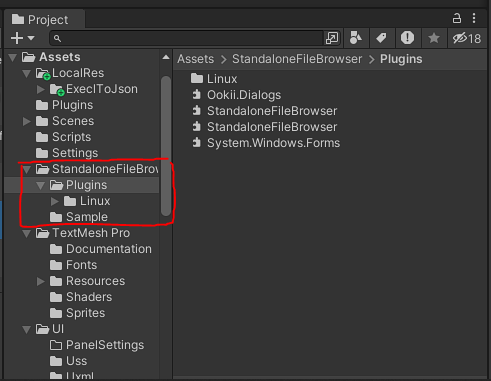Select the Project tab
Viewport: 491px width, 381px height.
pyautogui.click(x=44, y=20)
